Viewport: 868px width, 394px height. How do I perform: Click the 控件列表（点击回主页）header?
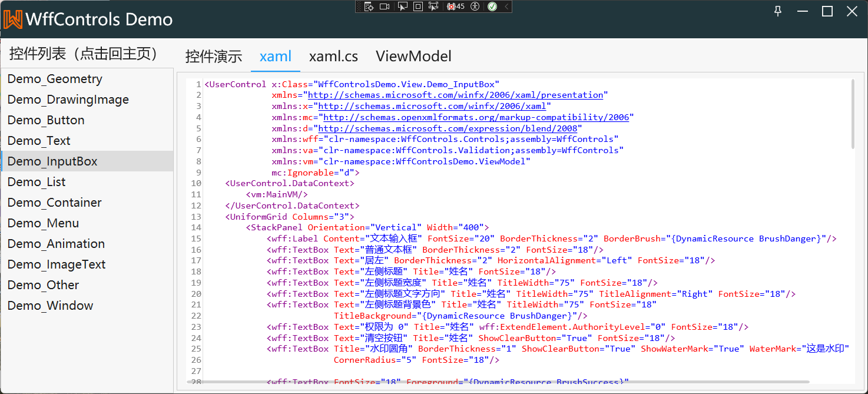pos(85,54)
